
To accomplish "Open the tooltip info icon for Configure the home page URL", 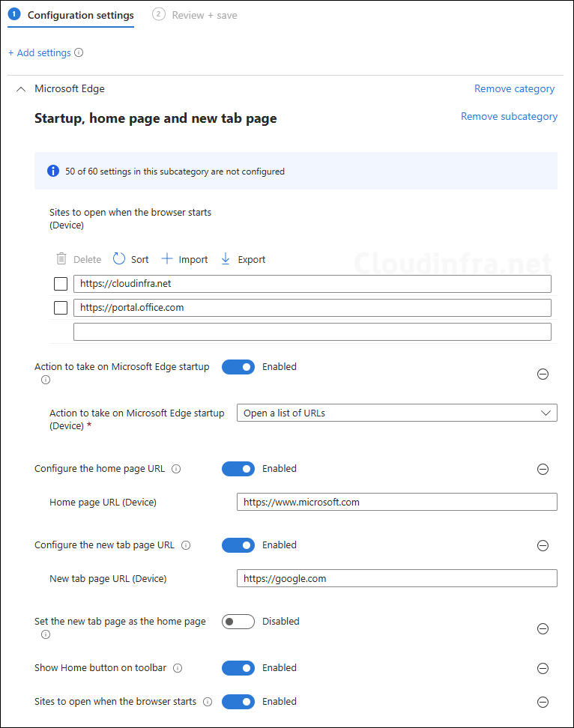I will click(175, 468).
